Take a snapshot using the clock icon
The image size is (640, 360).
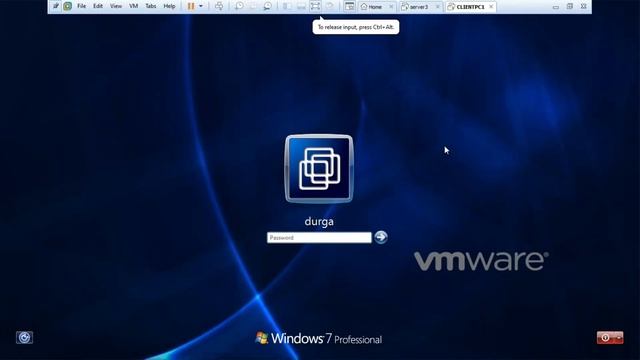(x=239, y=6)
